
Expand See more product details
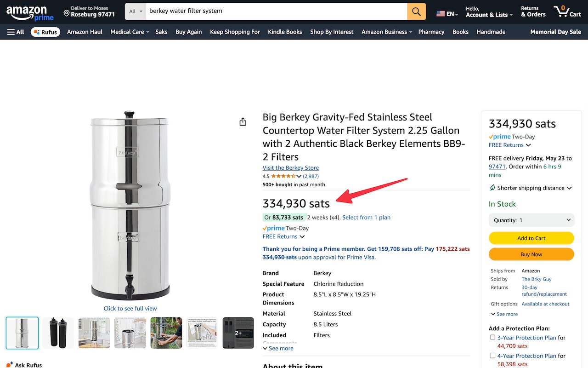(x=278, y=348)
